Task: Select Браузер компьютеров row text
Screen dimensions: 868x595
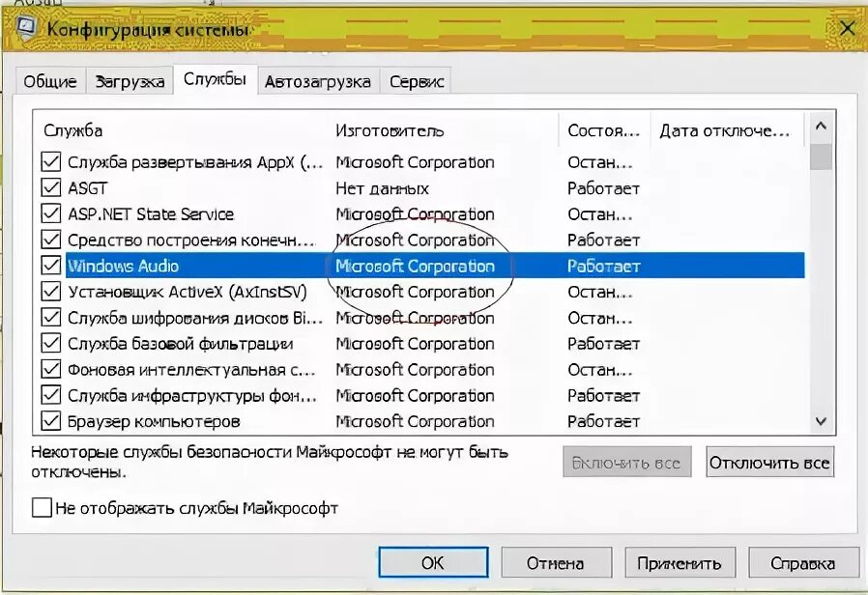Action: (x=154, y=422)
